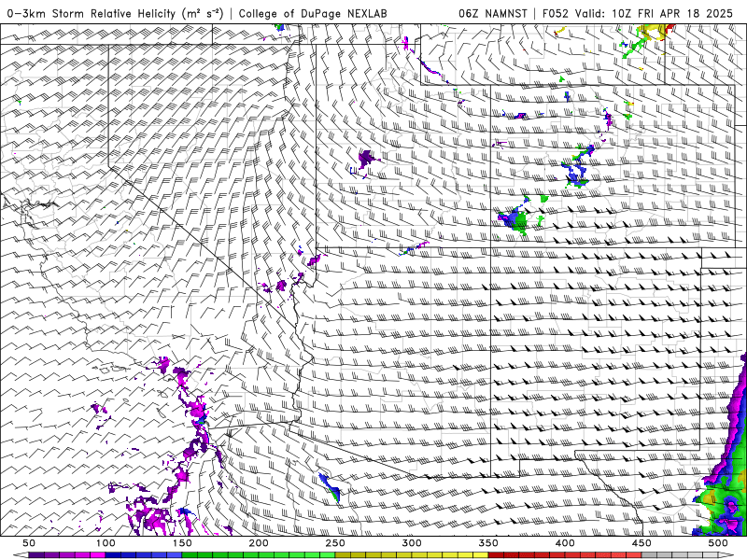Click the legend value 250

pyautogui.click(x=335, y=543)
